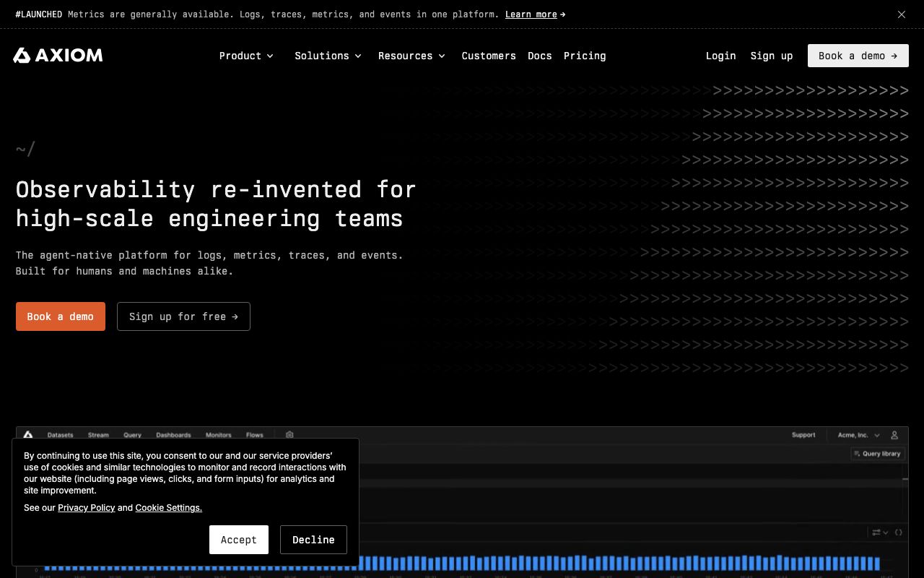
Task: Click the user profile icon in the dashboard
Action: 894,434
